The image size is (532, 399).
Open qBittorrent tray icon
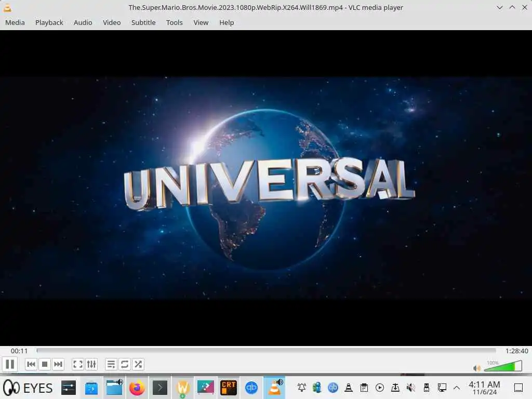[x=333, y=388]
